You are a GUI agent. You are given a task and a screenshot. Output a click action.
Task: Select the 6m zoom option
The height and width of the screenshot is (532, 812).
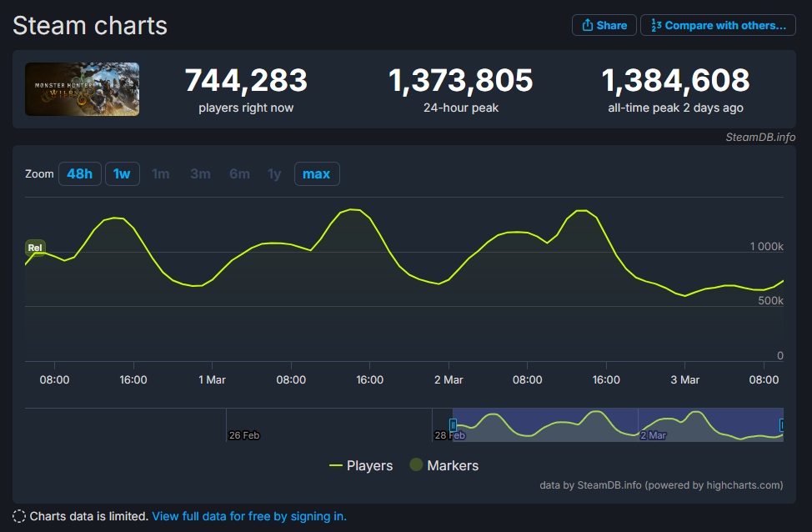[x=240, y=173]
